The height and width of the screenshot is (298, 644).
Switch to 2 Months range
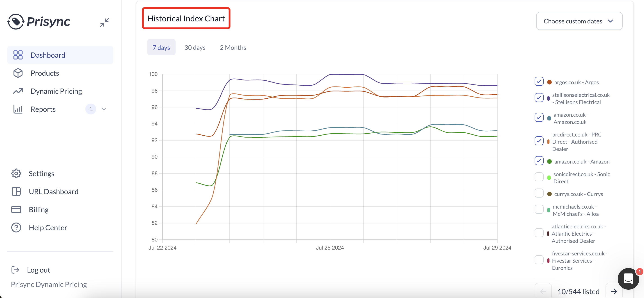pos(233,47)
